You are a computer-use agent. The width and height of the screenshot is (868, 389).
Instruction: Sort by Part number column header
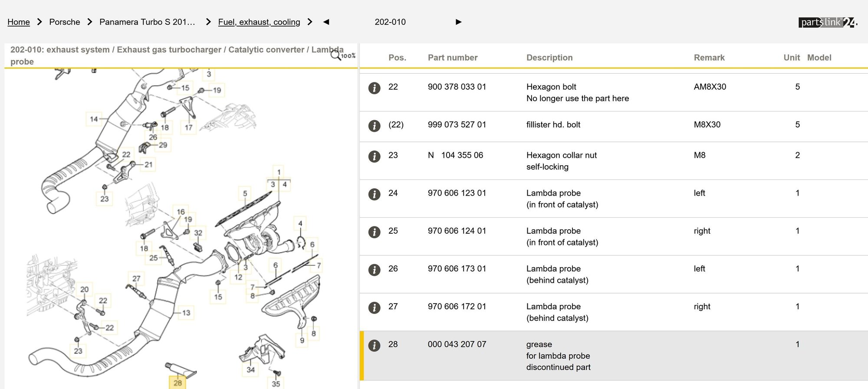453,58
